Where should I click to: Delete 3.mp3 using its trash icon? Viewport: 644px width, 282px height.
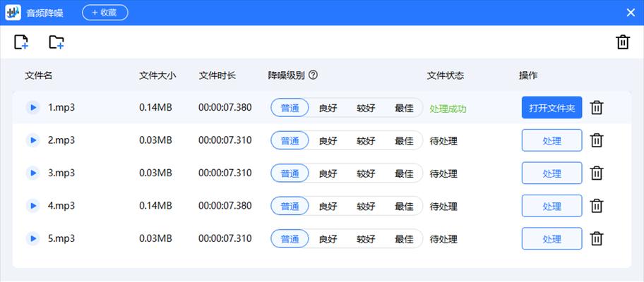(597, 173)
